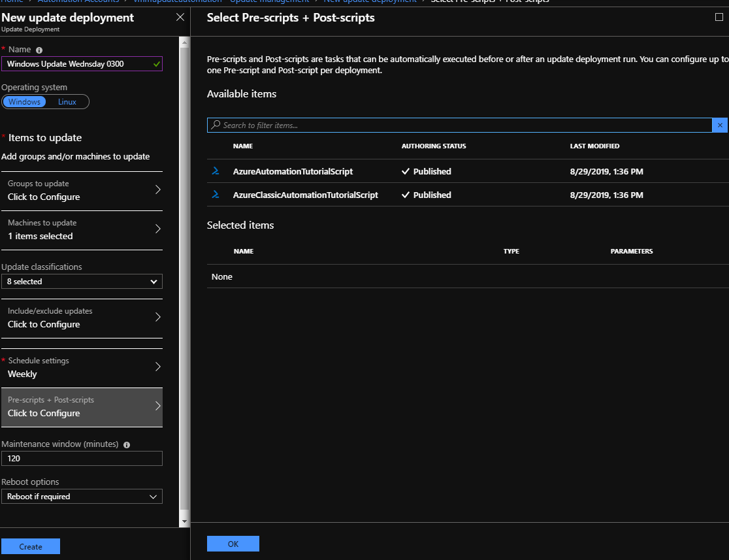Select AzureAutomationTutorialScript name
The image size is (729, 560).
(x=293, y=171)
